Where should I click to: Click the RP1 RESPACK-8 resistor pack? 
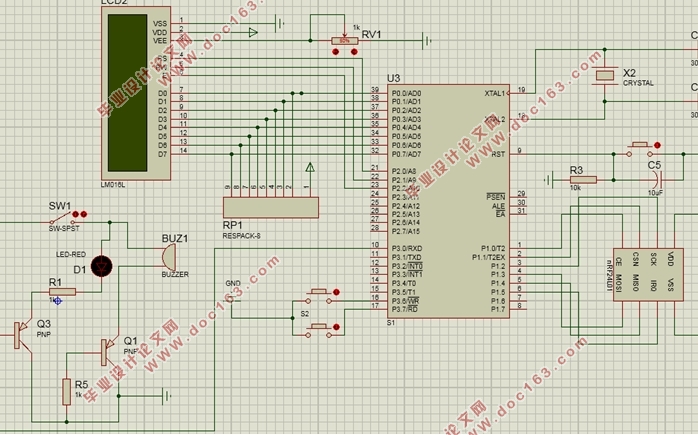[x=270, y=206]
